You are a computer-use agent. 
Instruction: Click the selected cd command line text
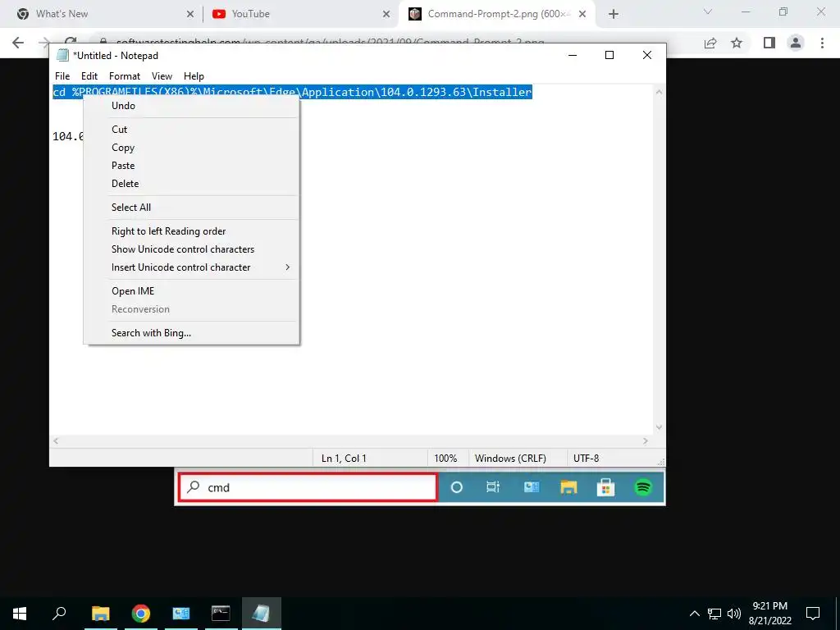292,92
